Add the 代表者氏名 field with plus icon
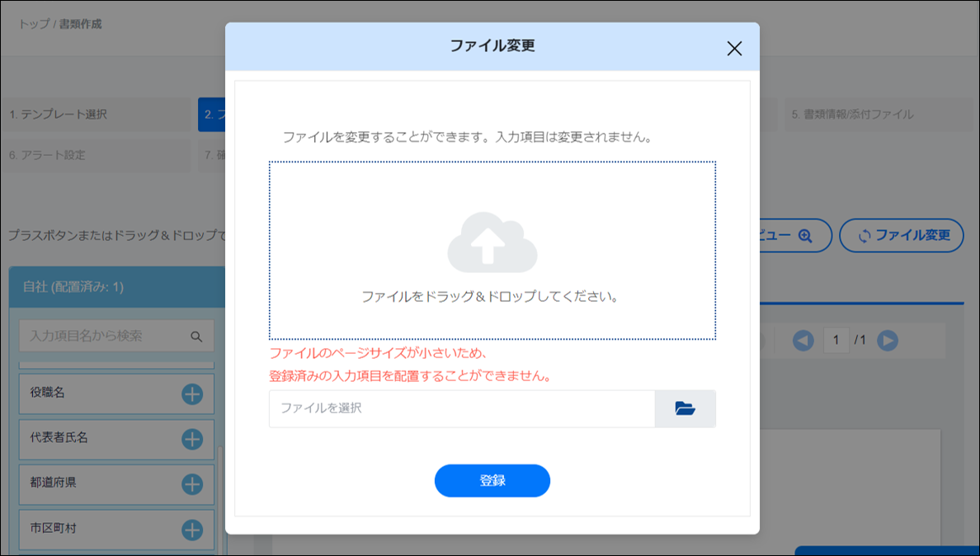 pyautogui.click(x=192, y=439)
